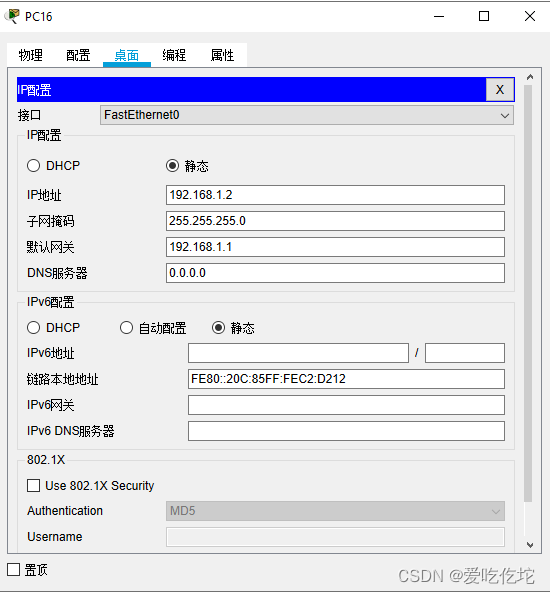This screenshot has height=594, width=550.
Task: Select the IPv6 静态 radio button
Action: click(219, 328)
